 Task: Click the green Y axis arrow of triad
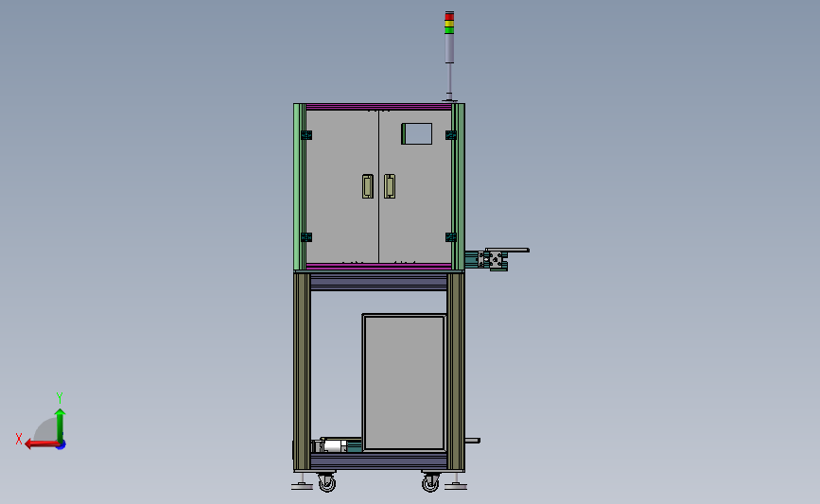[x=61, y=425]
